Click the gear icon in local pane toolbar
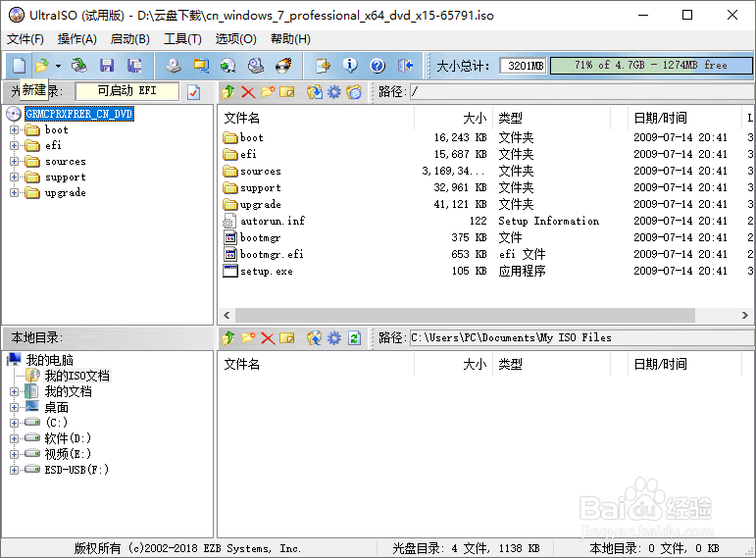The height and width of the screenshot is (558, 756). coord(334,338)
